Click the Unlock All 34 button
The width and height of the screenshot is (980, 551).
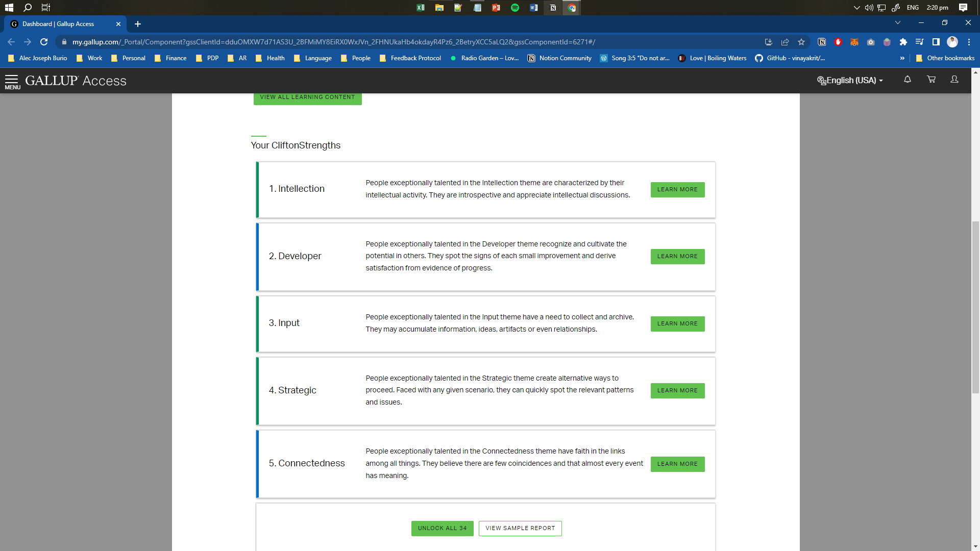pos(442,528)
